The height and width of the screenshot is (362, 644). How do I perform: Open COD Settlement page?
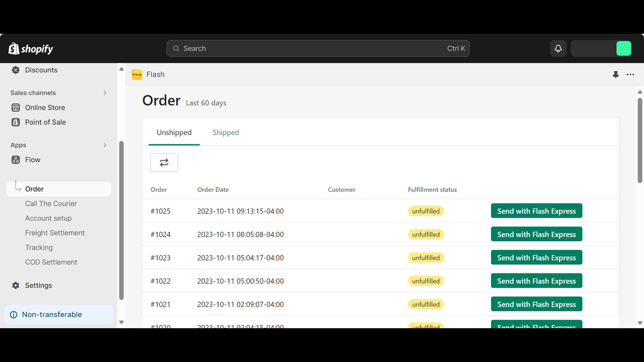(51, 262)
